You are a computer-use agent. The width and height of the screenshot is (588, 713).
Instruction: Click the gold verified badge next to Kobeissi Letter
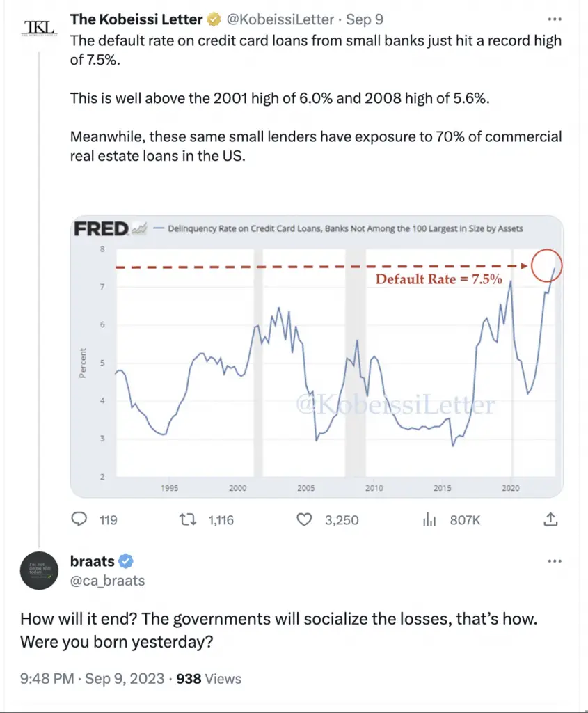point(214,19)
